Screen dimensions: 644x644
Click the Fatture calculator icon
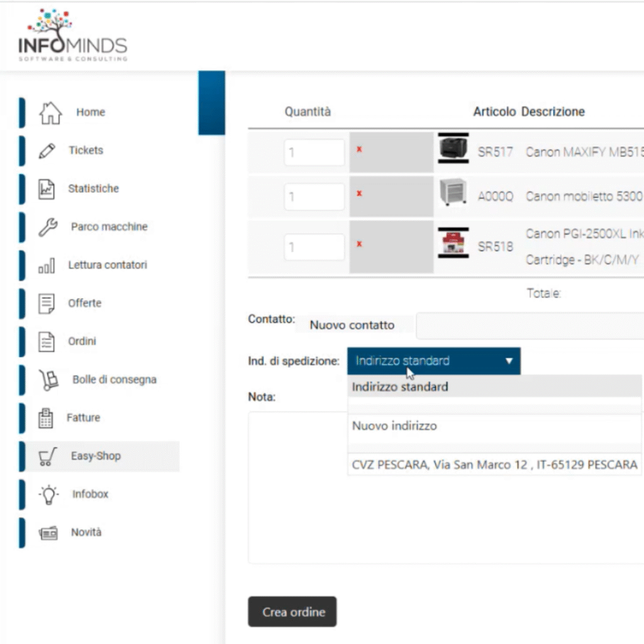[45, 418]
